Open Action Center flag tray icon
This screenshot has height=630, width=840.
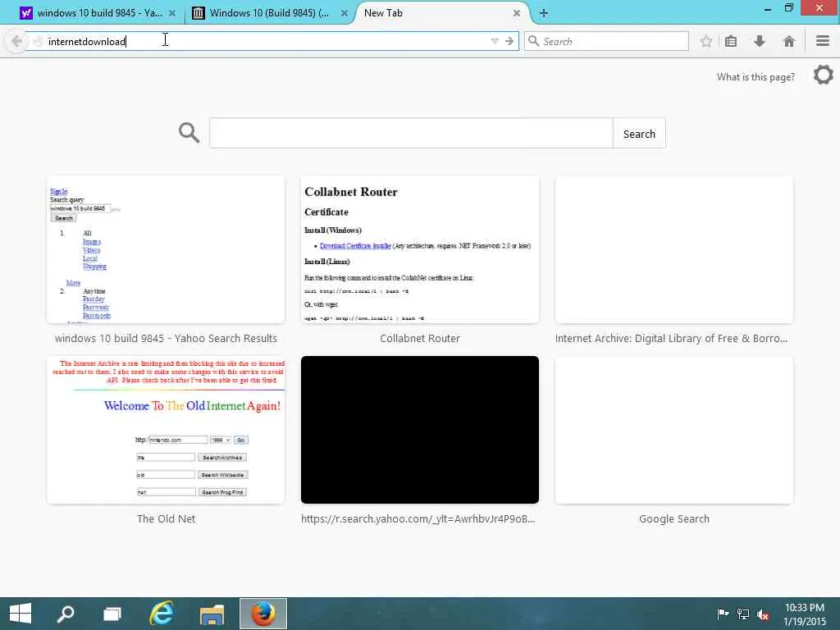point(723,614)
